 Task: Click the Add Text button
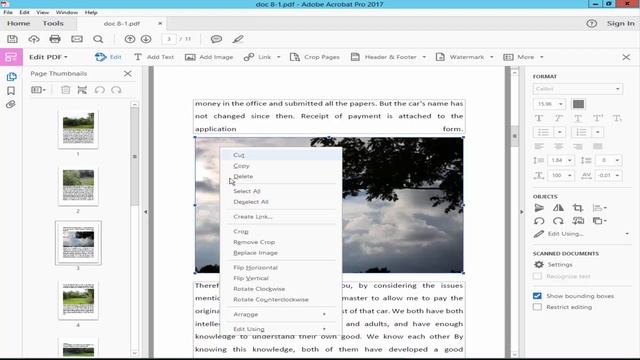click(x=154, y=57)
